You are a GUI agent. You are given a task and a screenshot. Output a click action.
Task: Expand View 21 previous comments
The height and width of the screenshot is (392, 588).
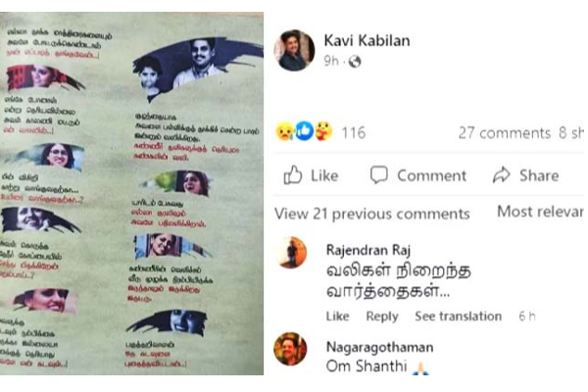(372, 214)
